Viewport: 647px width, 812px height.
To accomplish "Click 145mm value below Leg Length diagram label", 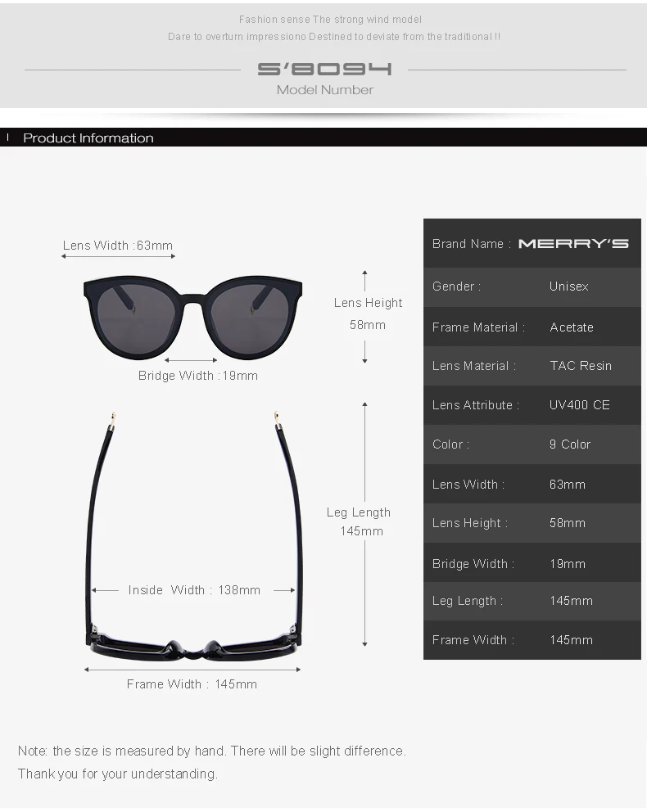I will coord(361,531).
